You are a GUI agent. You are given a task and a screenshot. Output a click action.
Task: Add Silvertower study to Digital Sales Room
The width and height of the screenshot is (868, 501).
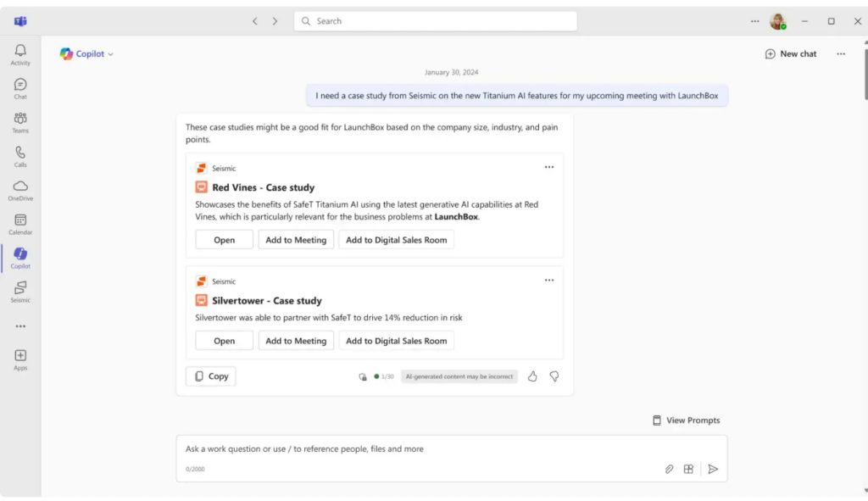point(396,341)
